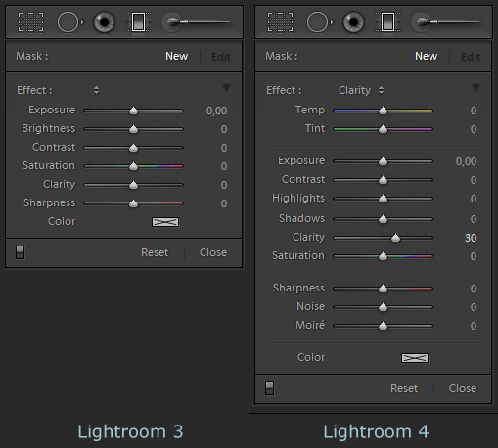This screenshot has width=498, height=448.
Task: Click Temp slider handle in Lightroom 4
Action: (x=383, y=111)
